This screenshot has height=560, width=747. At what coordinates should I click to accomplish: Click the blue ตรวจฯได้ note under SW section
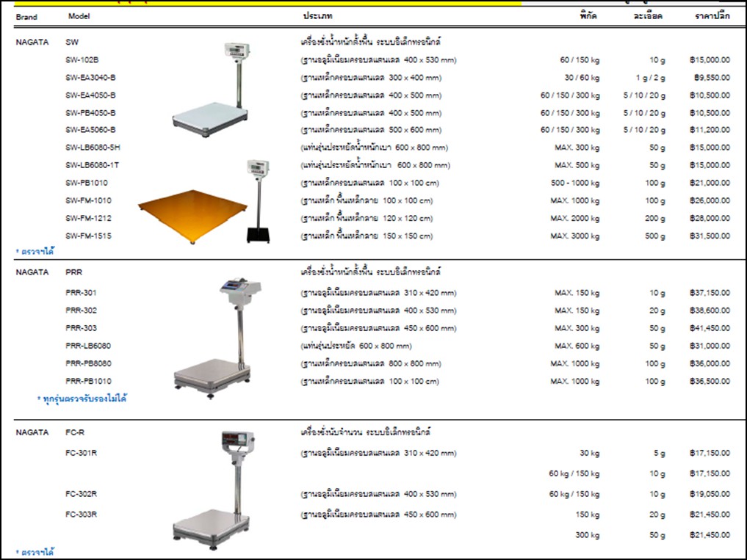[x=35, y=252]
